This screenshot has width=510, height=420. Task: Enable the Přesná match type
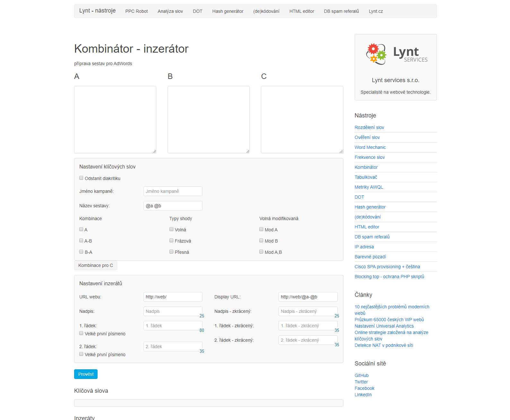pos(171,252)
